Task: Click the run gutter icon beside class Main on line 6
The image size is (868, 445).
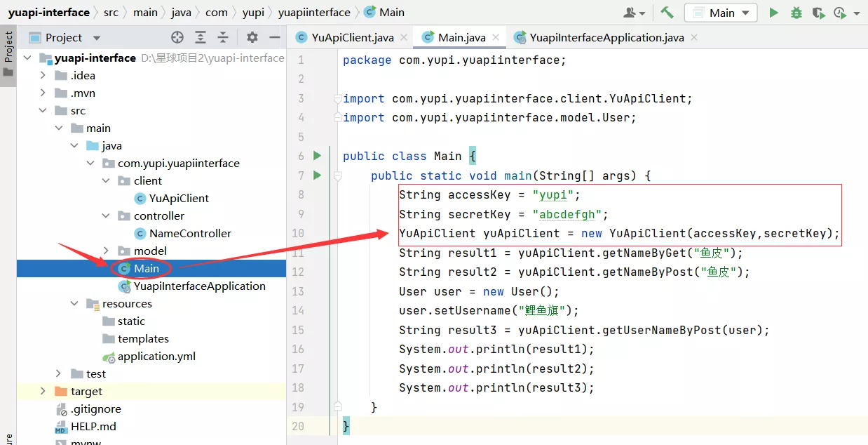Action: tap(317, 156)
